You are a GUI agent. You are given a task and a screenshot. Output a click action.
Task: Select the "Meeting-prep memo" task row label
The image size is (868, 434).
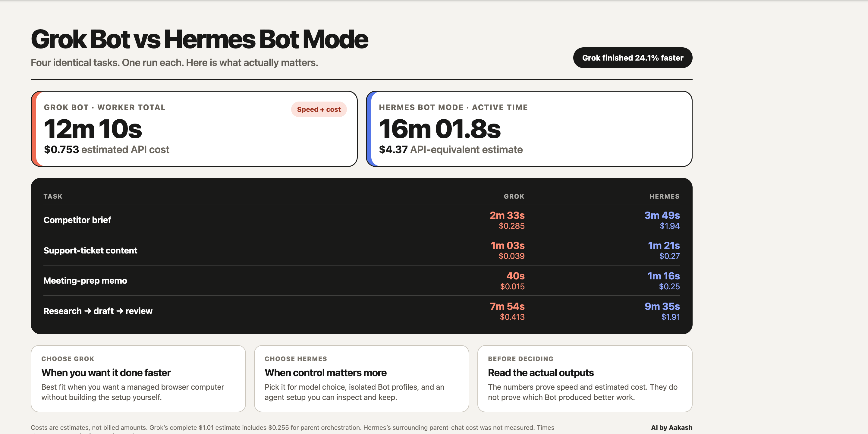[x=85, y=281]
